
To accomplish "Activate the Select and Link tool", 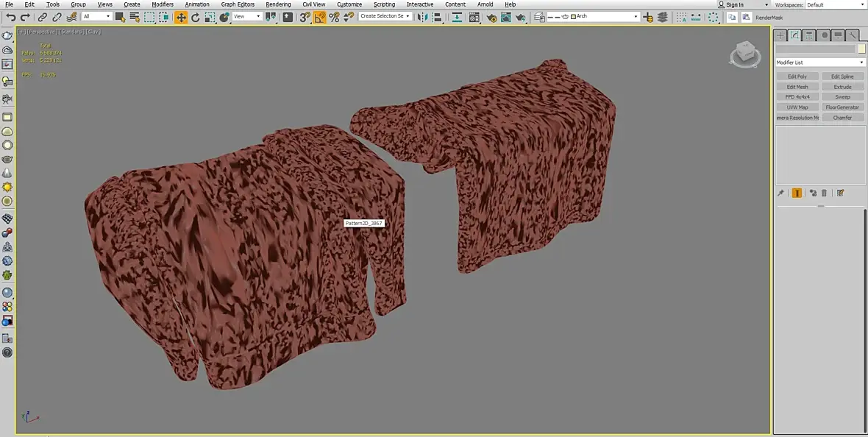I will pos(42,17).
